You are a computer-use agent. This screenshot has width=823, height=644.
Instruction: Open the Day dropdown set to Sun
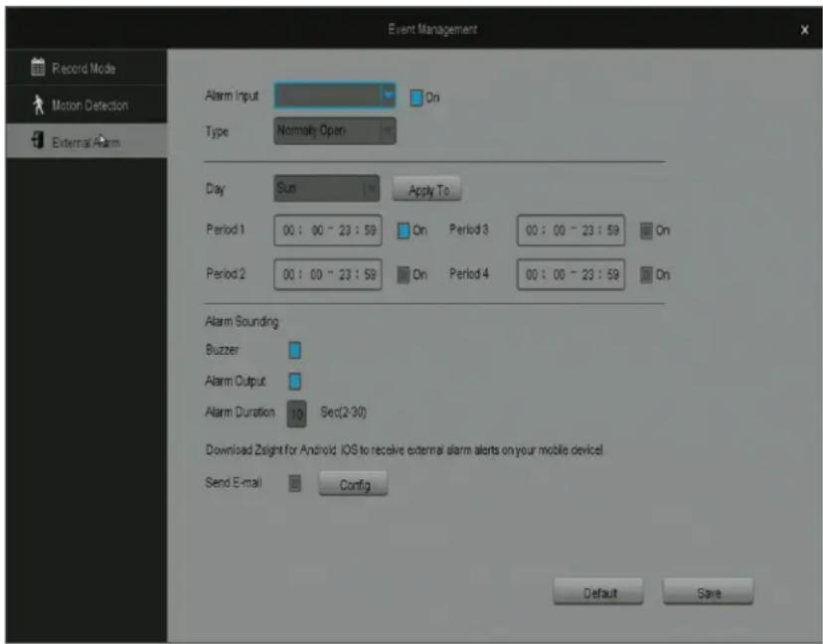coord(326,189)
